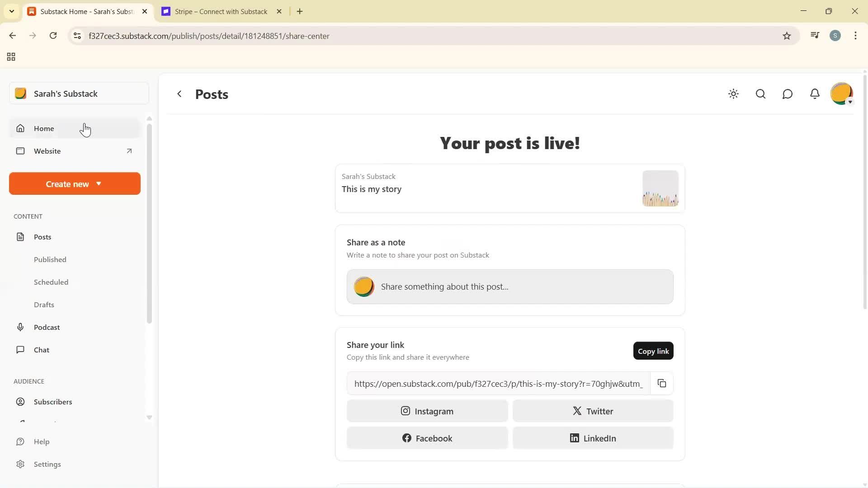Viewport: 868px width, 488px height.
Task: Open the browser tab search chevron
Action: pos(12,11)
